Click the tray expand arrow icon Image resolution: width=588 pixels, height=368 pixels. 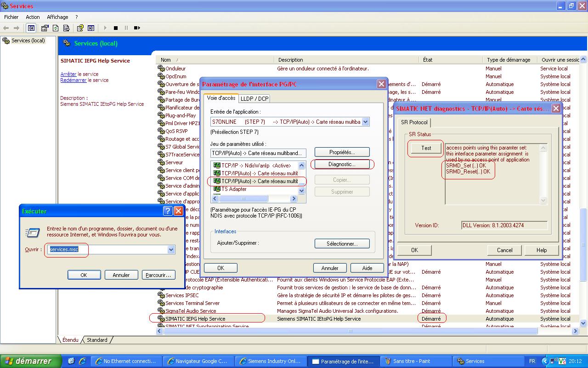click(545, 361)
